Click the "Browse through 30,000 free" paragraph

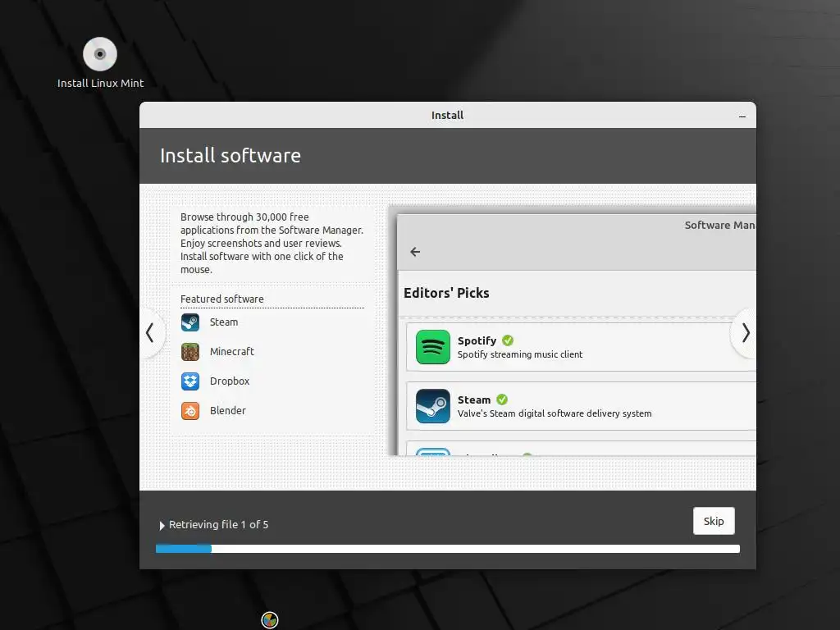click(272, 243)
